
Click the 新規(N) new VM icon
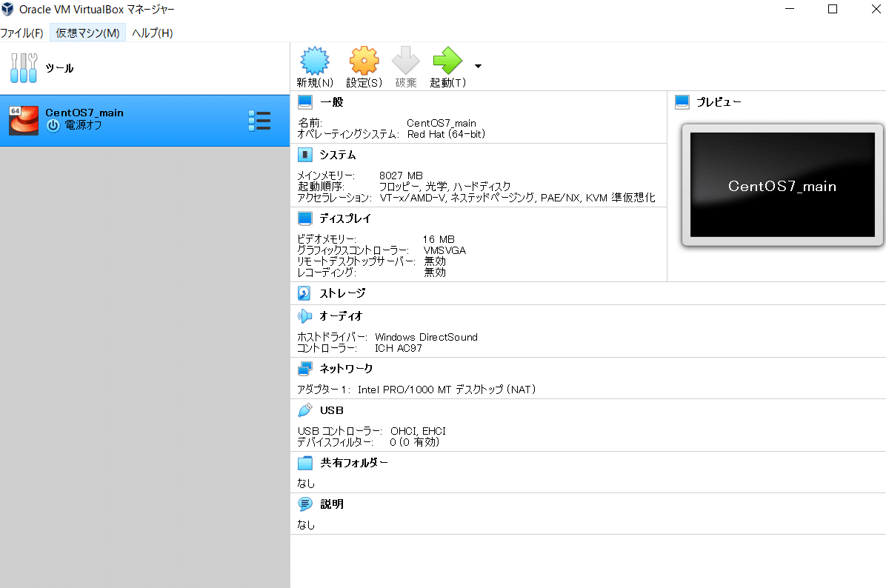pos(315,61)
